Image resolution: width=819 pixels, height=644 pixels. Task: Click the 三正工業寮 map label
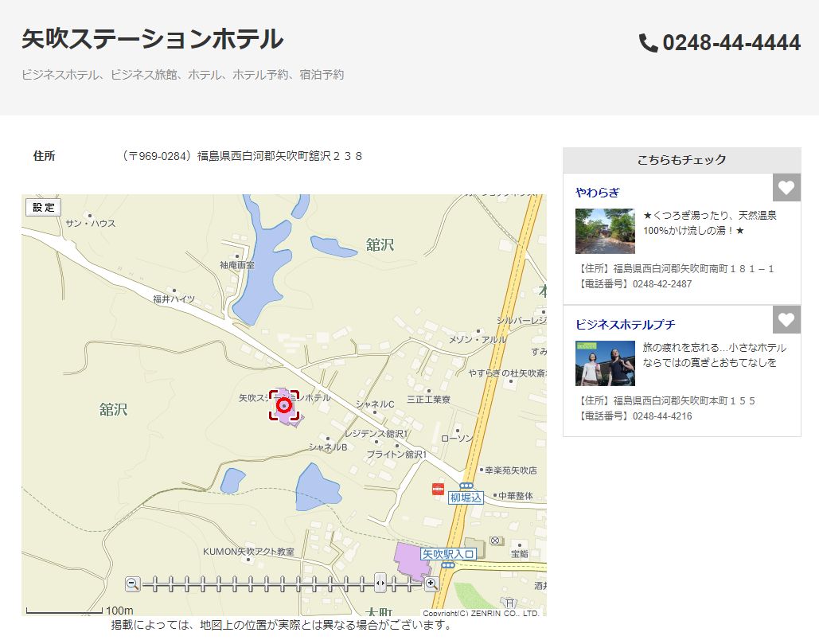[x=429, y=400]
